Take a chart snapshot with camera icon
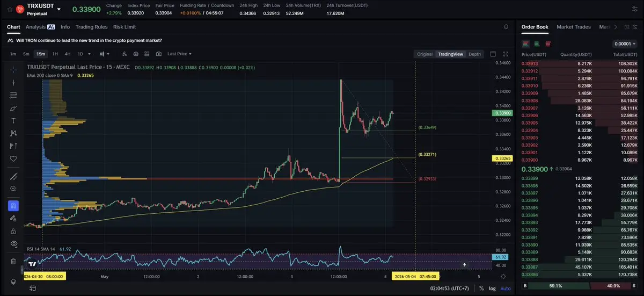 (x=159, y=54)
